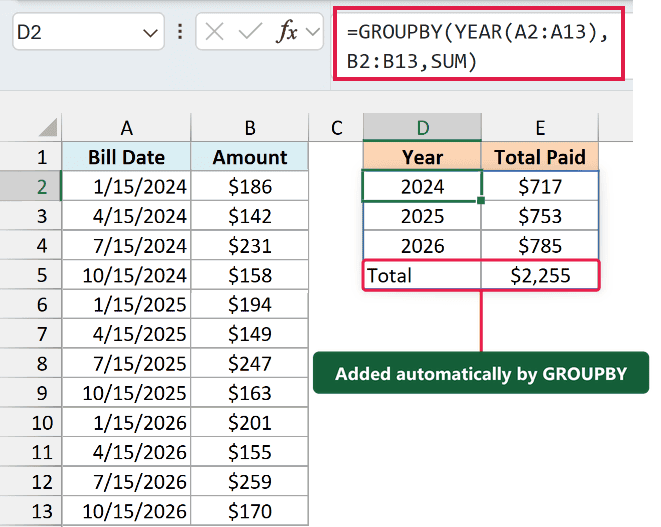Select the cell containing 10/15/2024
661x527 pixels.
(126, 275)
